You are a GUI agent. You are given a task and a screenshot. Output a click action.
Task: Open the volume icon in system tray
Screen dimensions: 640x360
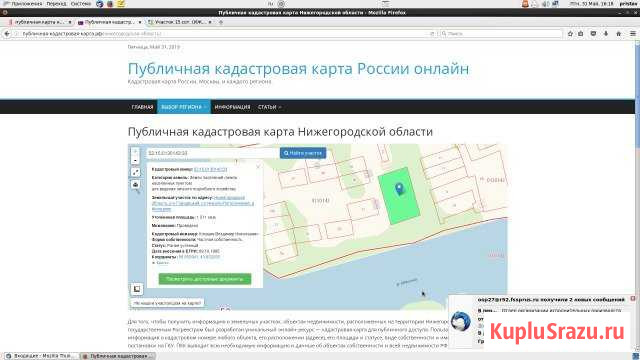coord(545,4)
